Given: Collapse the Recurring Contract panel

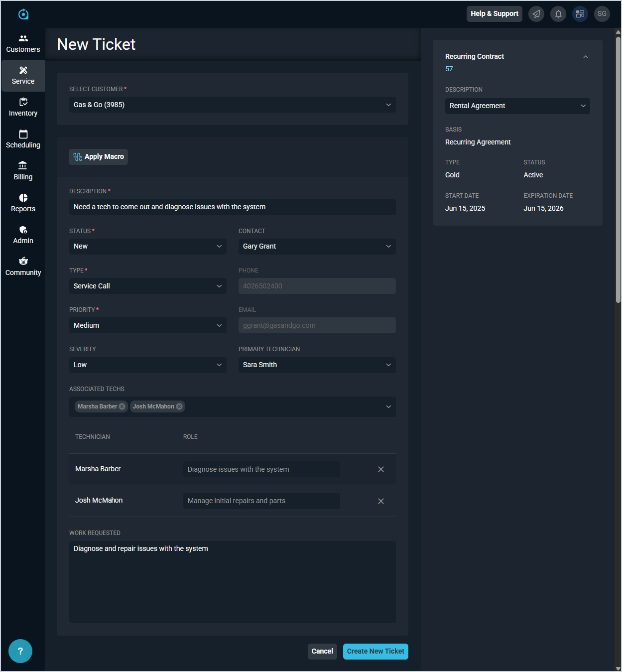Looking at the screenshot, I should click(x=586, y=57).
